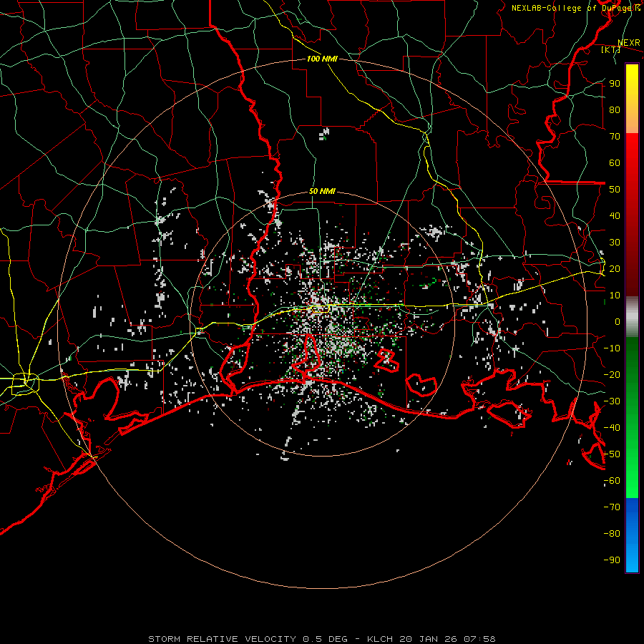Image resolution: width=644 pixels, height=644 pixels.
Task: Click the -90 knot scale value
Action: click(612, 560)
